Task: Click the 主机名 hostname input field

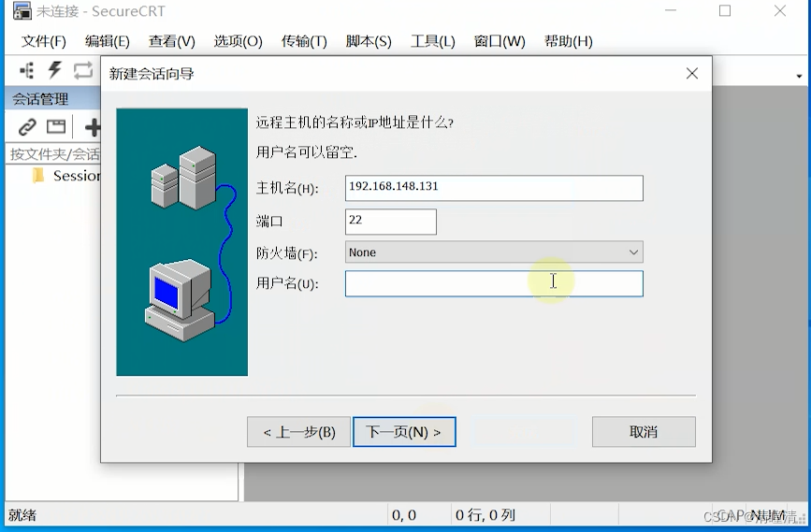Action: (x=494, y=188)
